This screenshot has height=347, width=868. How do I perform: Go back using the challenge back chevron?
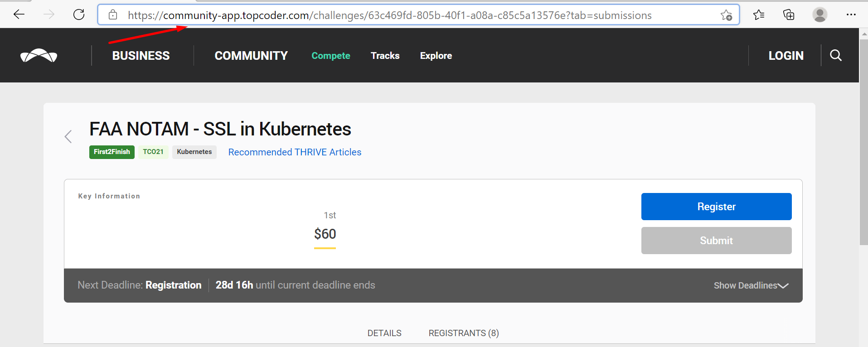pyautogui.click(x=68, y=136)
